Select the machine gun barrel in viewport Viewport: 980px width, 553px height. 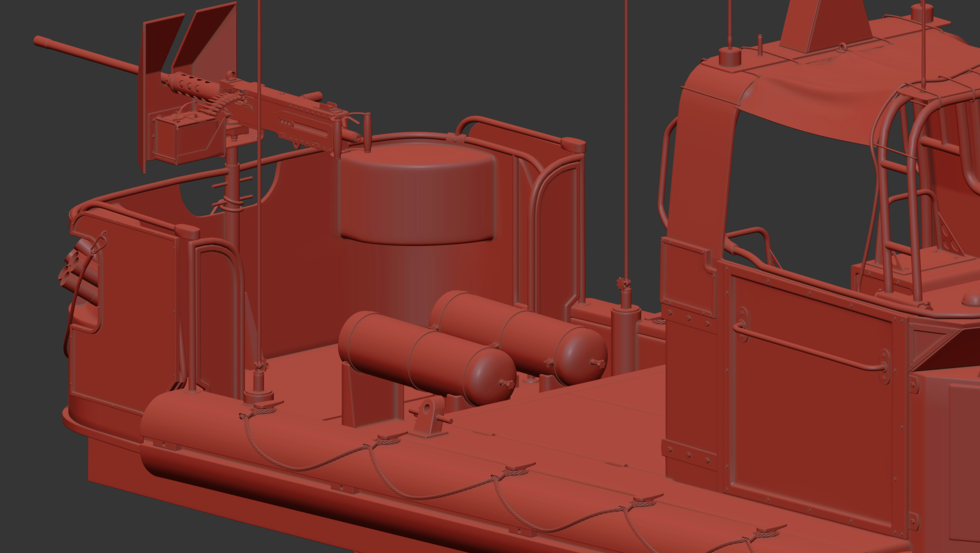pyautogui.click(x=88, y=55)
